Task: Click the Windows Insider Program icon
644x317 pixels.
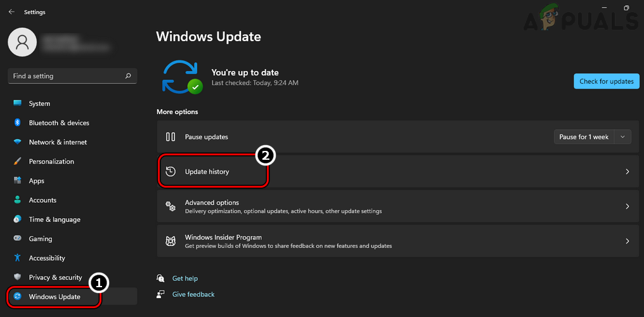Action: point(171,241)
